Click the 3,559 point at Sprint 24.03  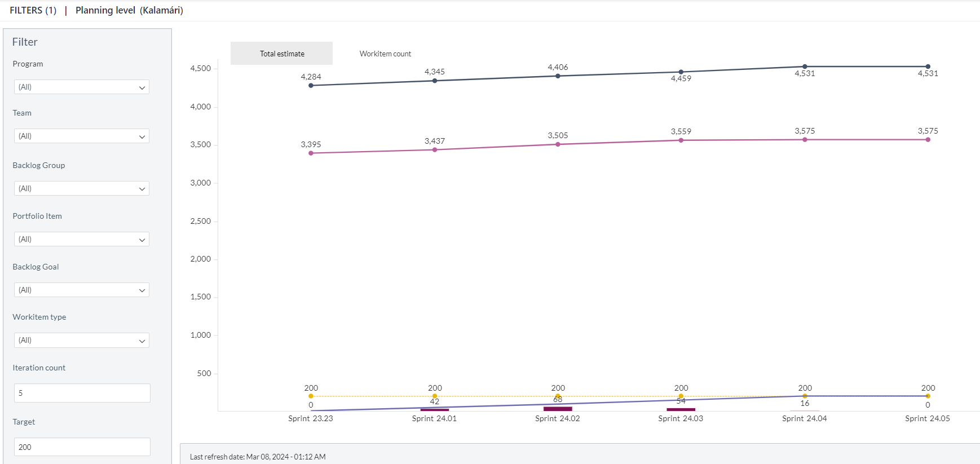point(681,140)
